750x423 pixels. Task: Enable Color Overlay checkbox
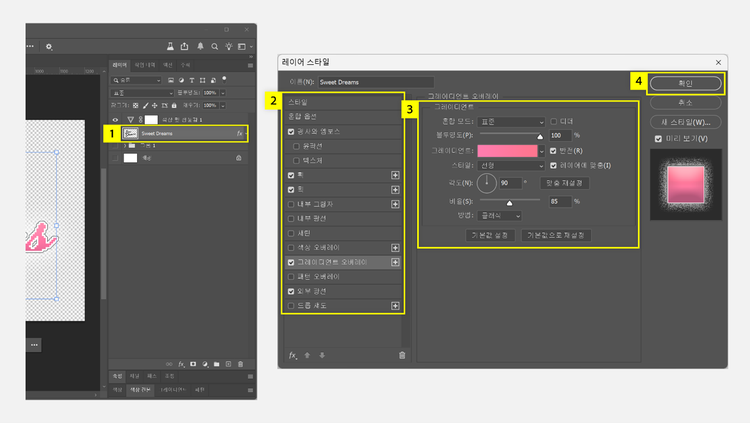(x=291, y=248)
